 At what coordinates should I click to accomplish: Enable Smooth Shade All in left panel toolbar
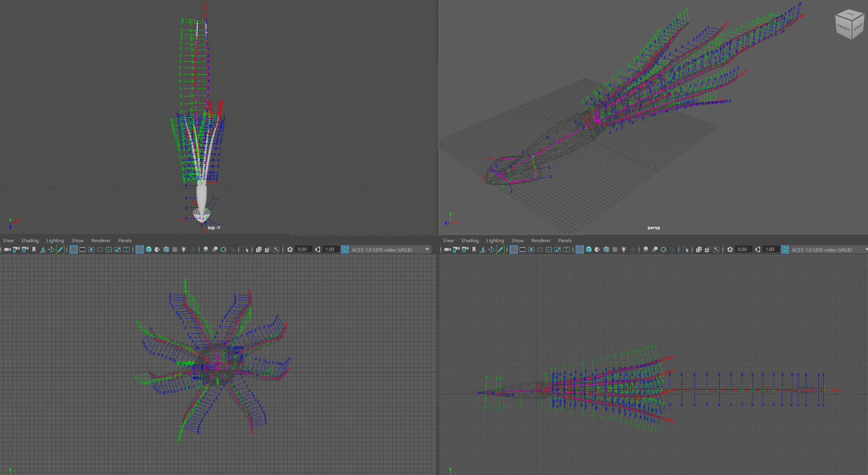[149, 249]
